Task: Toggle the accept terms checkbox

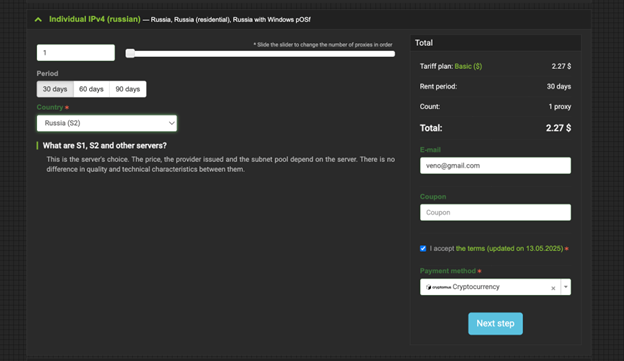Action: pyautogui.click(x=423, y=248)
